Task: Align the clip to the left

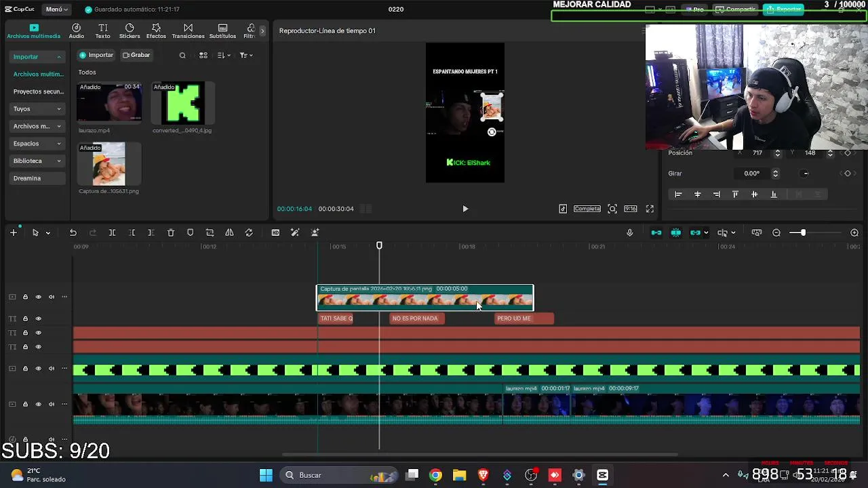Action: pyautogui.click(x=678, y=195)
